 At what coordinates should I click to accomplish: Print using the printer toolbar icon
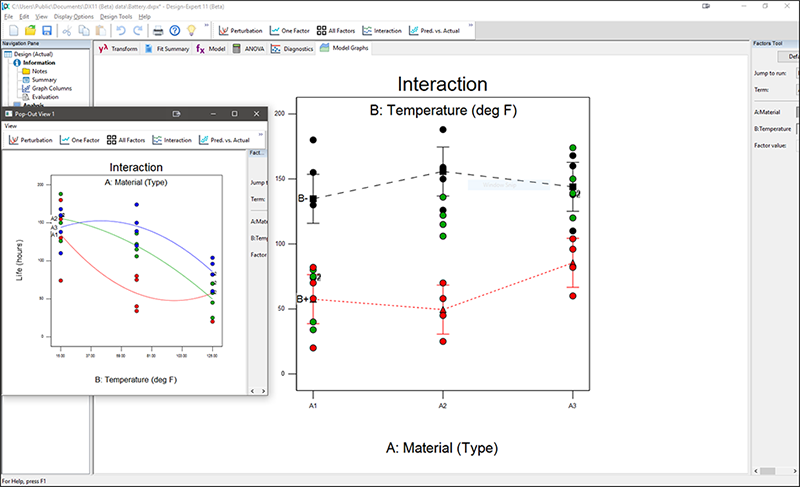click(157, 31)
